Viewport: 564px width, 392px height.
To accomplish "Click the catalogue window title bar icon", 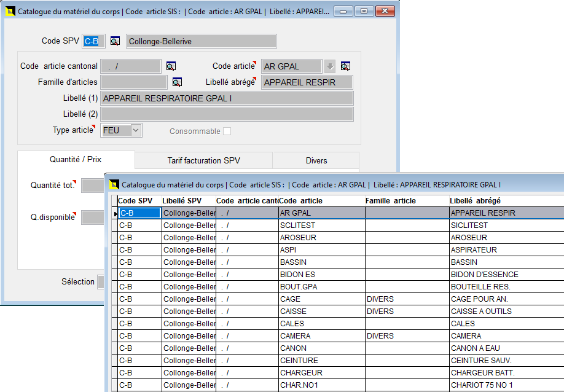I will pyautogui.click(x=10, y=11).
